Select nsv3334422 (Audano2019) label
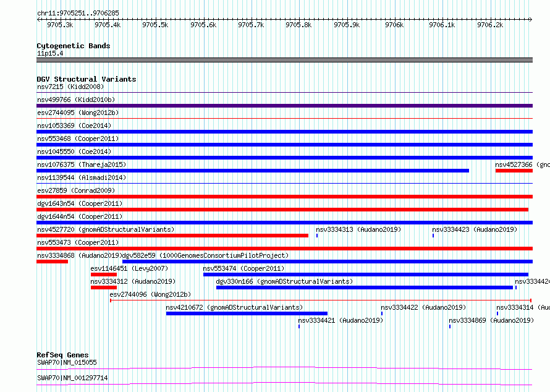Image resolution: width=550 pixels, height=392 pixels. pyautogui.click(x=423, y=307)
